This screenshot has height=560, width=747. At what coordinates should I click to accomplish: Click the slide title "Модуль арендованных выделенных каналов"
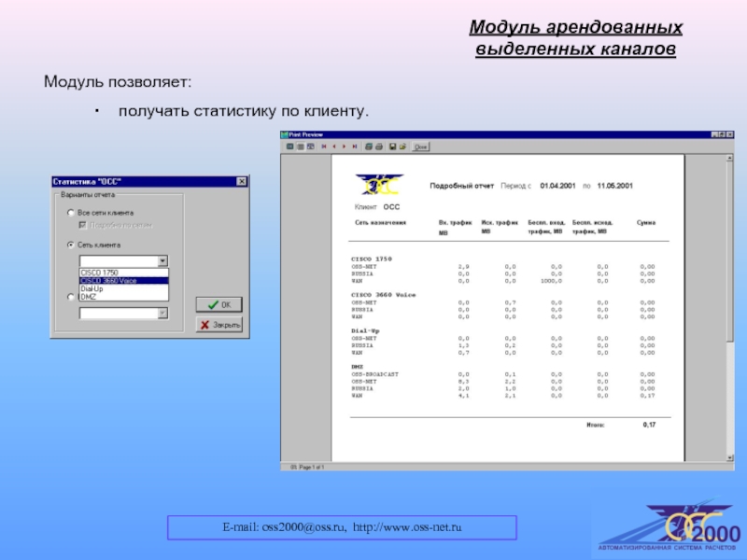click(x=575, y=38)
